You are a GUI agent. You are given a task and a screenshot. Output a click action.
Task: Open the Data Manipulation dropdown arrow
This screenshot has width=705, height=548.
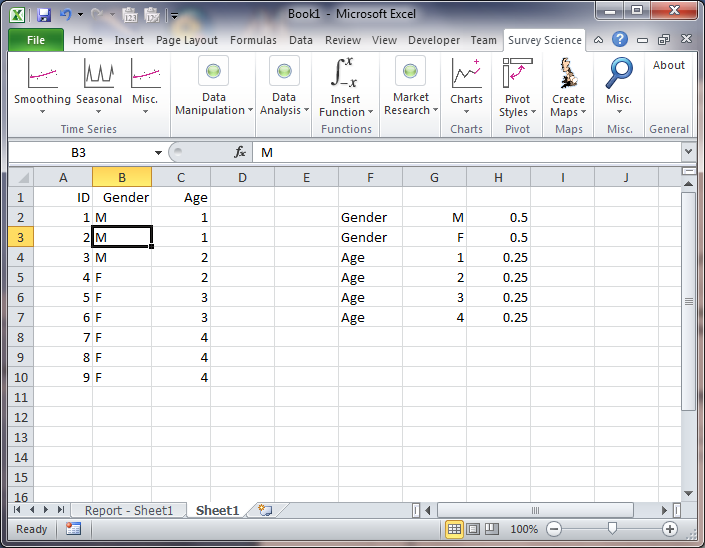tap(250, 110)
